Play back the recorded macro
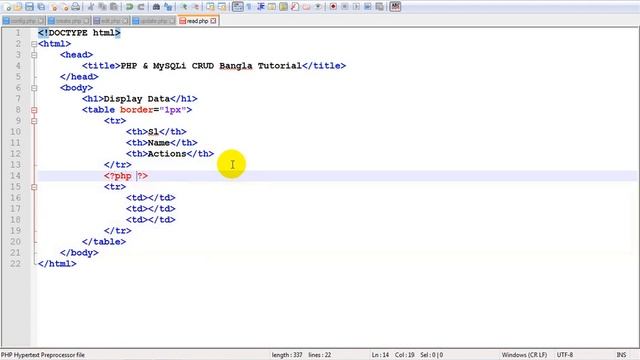The height and width of the screenshot is (360, 640). (x=356, y=7)
